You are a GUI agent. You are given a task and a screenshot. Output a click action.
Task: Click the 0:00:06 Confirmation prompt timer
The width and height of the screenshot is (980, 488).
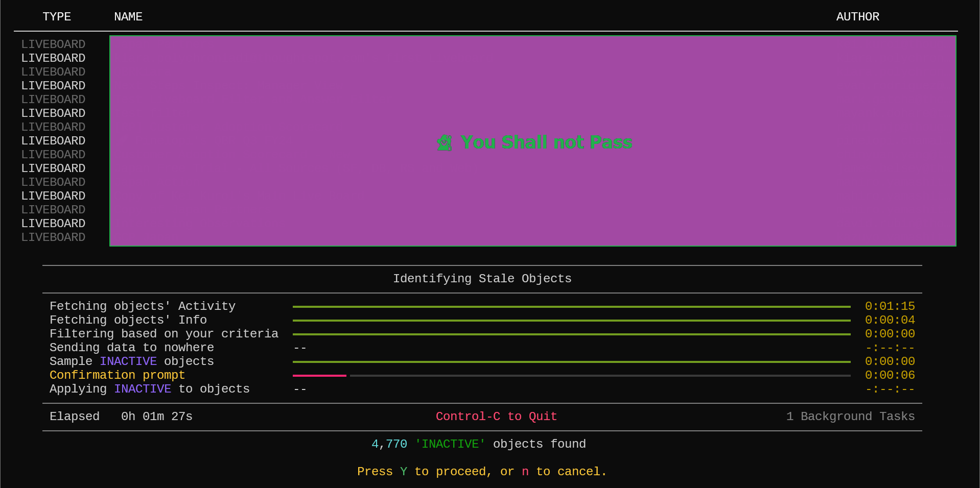[x=890, y=375]
